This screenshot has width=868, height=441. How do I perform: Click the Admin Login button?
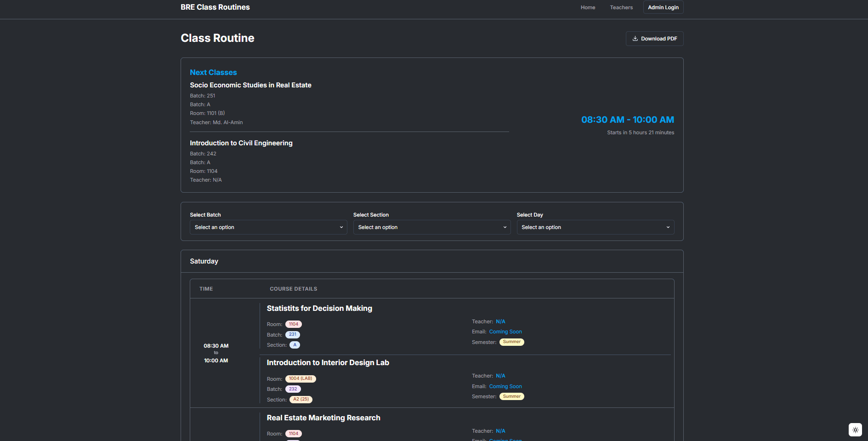coord(663,7)
